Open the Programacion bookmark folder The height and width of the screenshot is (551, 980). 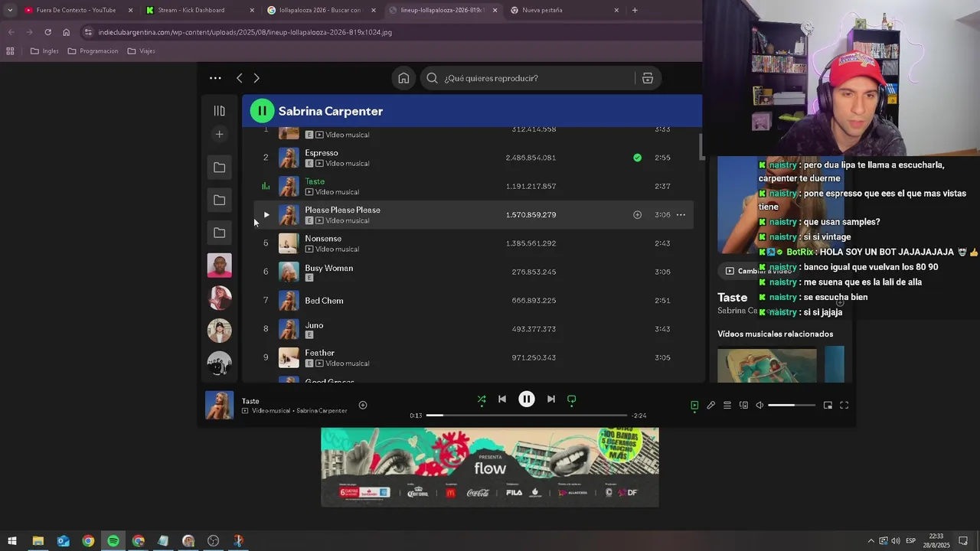[x=93, y=51]
